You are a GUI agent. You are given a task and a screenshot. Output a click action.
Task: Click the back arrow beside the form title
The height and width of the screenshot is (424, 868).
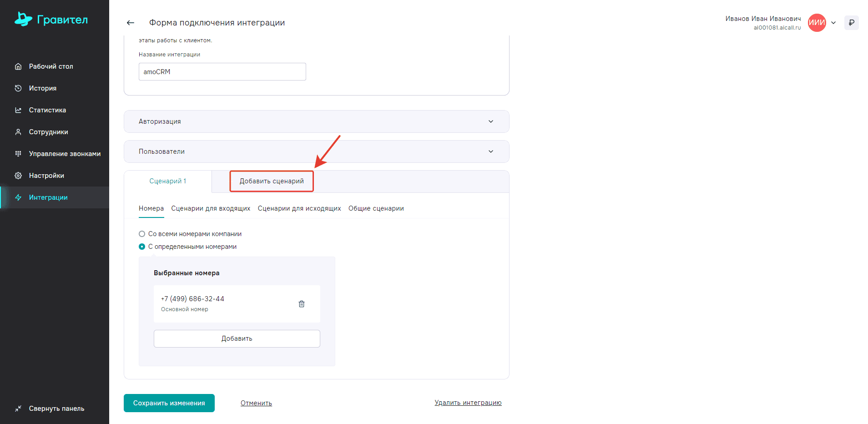pos(131,23)
